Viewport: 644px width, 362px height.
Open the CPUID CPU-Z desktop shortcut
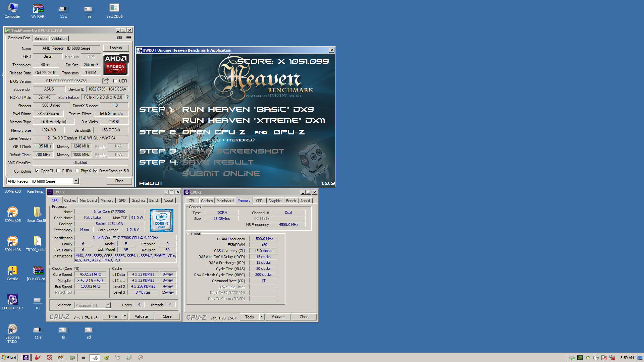click(12, 302)
